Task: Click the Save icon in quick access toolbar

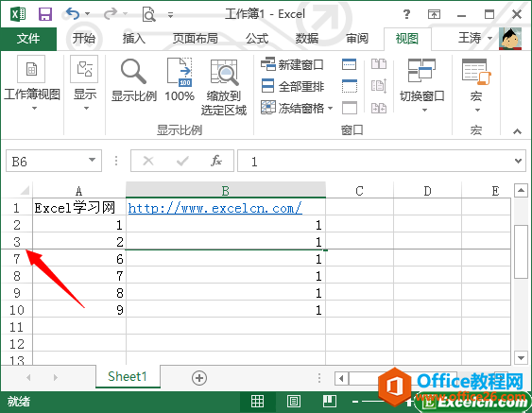Action: click(45, 14)
